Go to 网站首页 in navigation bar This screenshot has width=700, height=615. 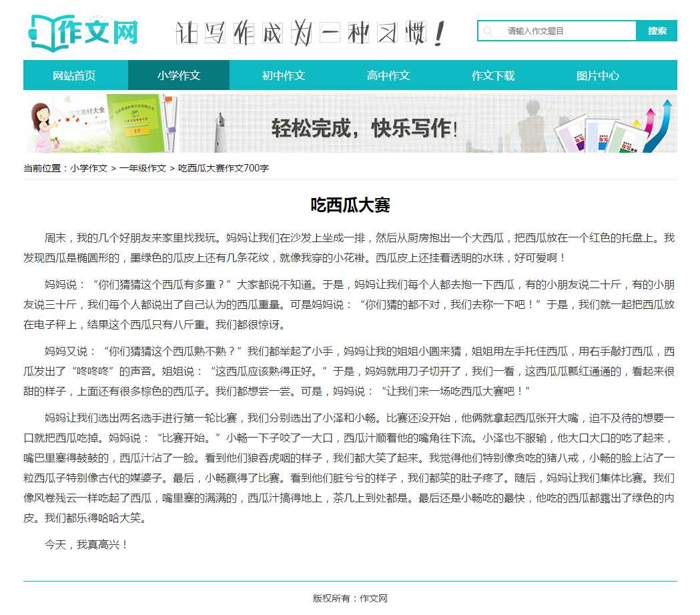coord(75,75)
